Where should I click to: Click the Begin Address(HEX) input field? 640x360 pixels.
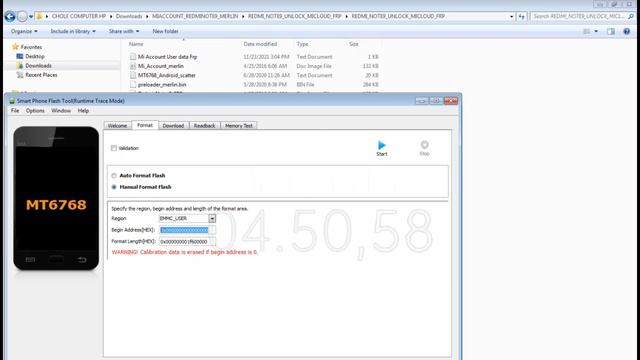click(187, 230)
